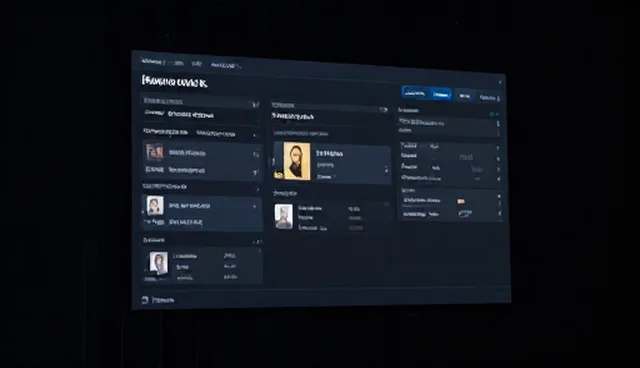640x368 pixels.
Task: Expand the arrows beside the yellow portrait card
Action: tap(386, 169)
